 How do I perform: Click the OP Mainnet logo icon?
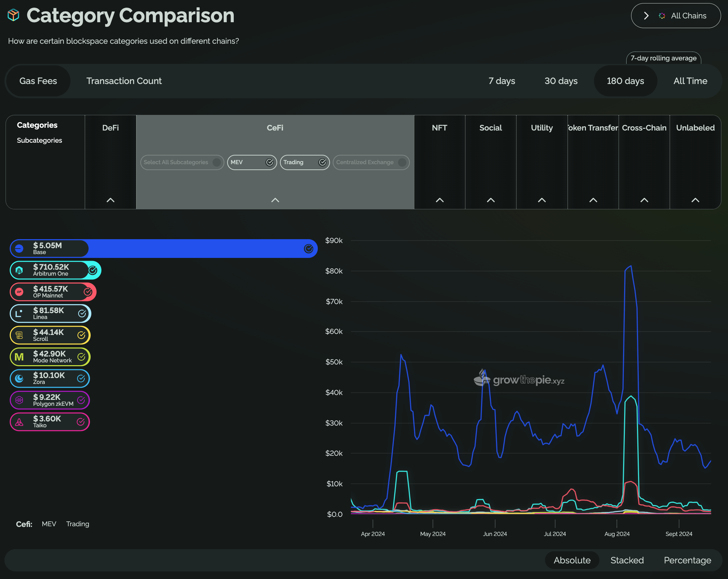point(19,292)
